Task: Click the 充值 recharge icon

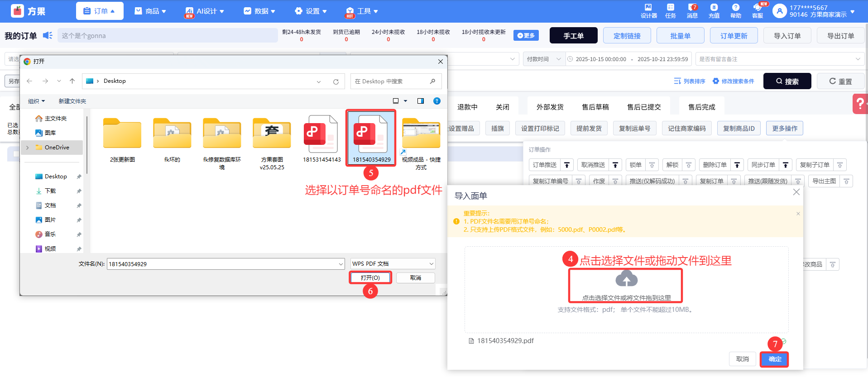Action: click(714, 7)
